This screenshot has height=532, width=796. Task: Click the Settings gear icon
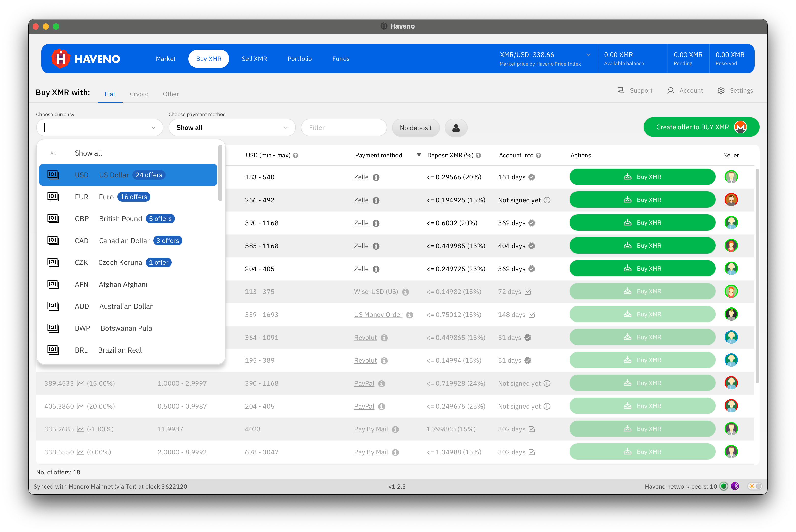pos(721,91)
